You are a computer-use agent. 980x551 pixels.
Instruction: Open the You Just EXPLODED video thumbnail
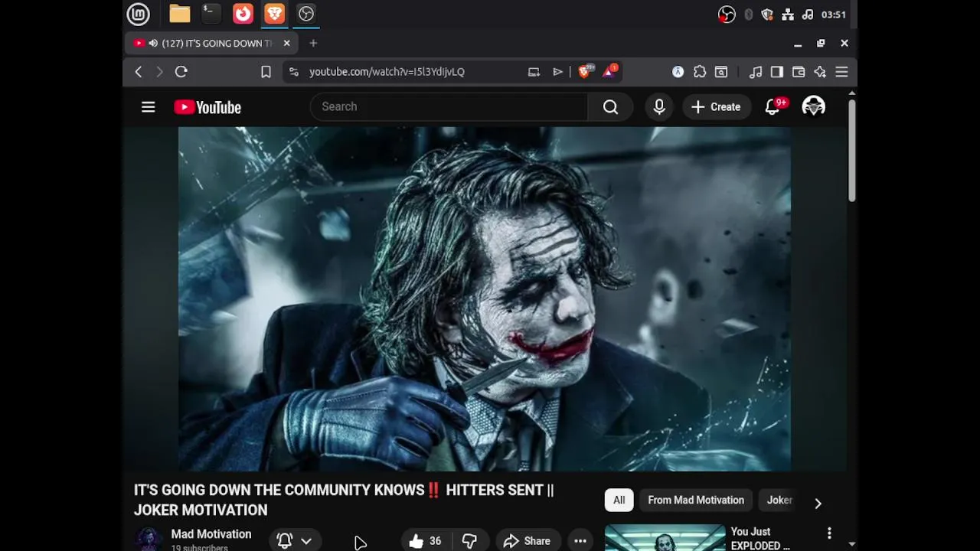(665, 538)
